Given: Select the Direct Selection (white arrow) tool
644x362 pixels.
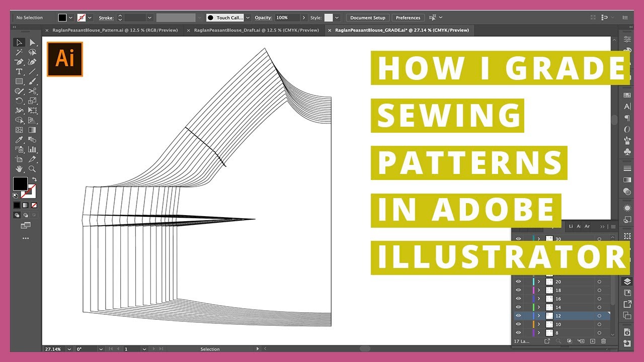Looking at the screenshot, I should pyautogui.click(x=32, y=43).
